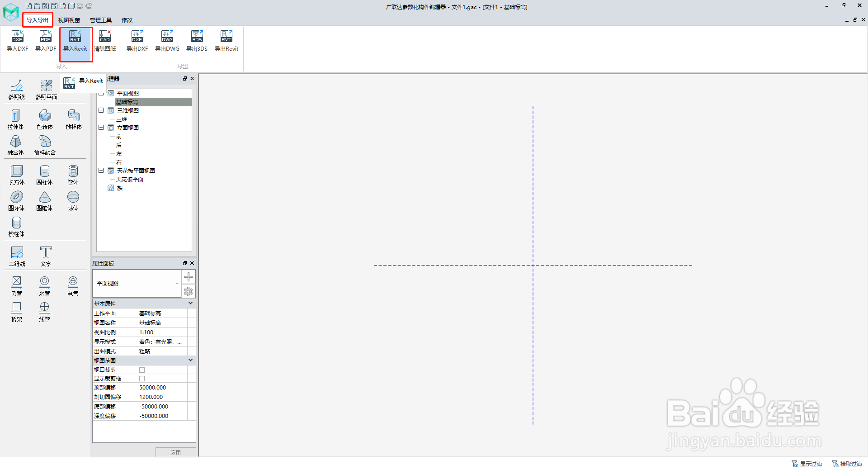Click the 应用 apply button
The height and width of the screenshot is (470, 868).
coord(176,452)
